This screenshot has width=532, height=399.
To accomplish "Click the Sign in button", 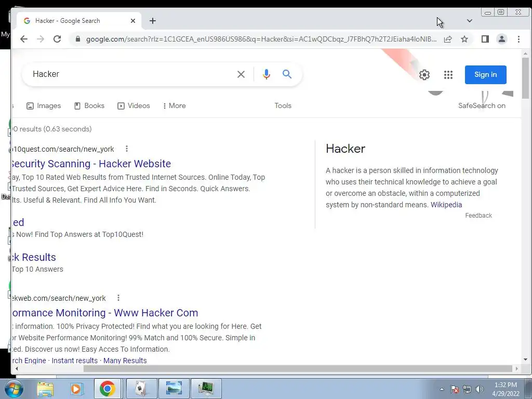I will click(486, 75).
